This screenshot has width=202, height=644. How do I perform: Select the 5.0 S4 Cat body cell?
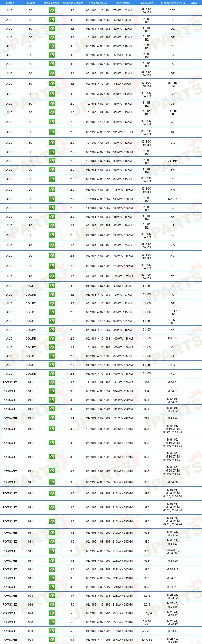point(147,622)
